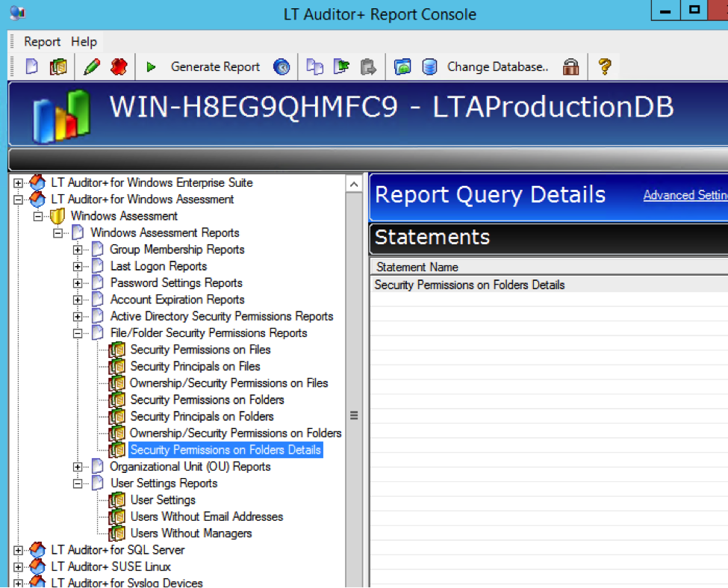Viewport: 728px width, 588px height.
Task: Collapse the Windows Assessment Reports node
Action: pyautogui.click(x=57, y=233)
